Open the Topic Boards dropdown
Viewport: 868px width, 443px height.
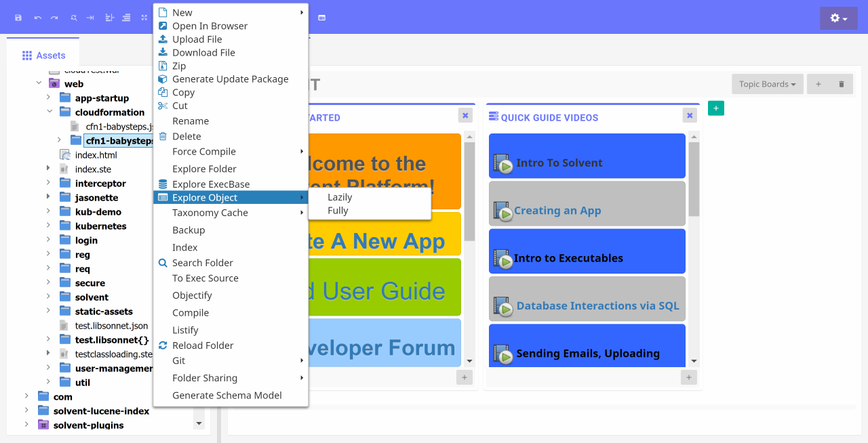[767, 84]
